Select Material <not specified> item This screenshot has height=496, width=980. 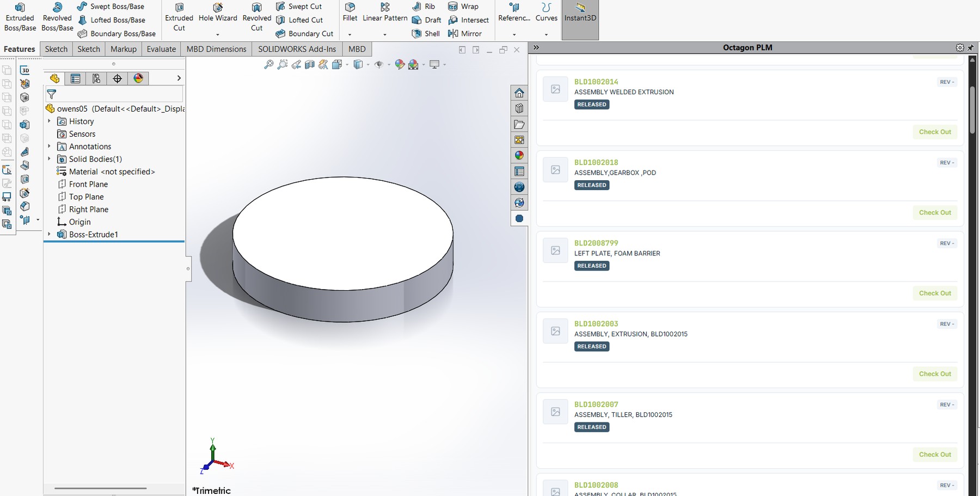click(x=106, y=172)
